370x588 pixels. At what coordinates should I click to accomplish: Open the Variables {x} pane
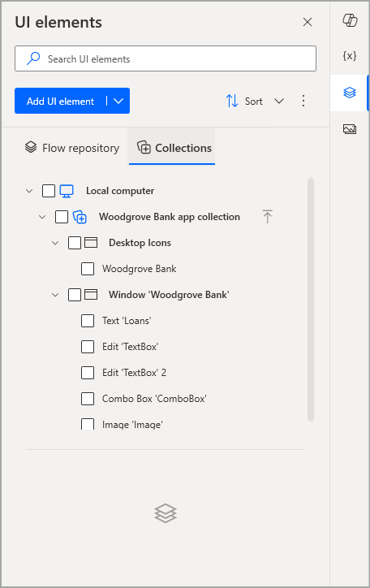coord(350,56)
